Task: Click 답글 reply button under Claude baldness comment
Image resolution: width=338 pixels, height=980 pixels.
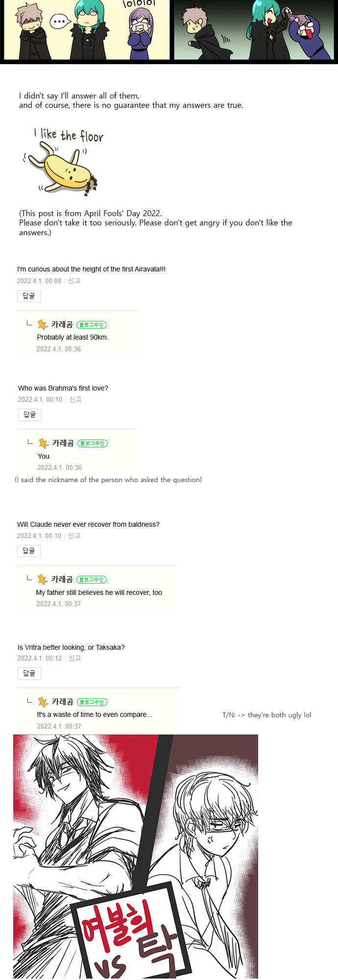Action: click(29, 551)
